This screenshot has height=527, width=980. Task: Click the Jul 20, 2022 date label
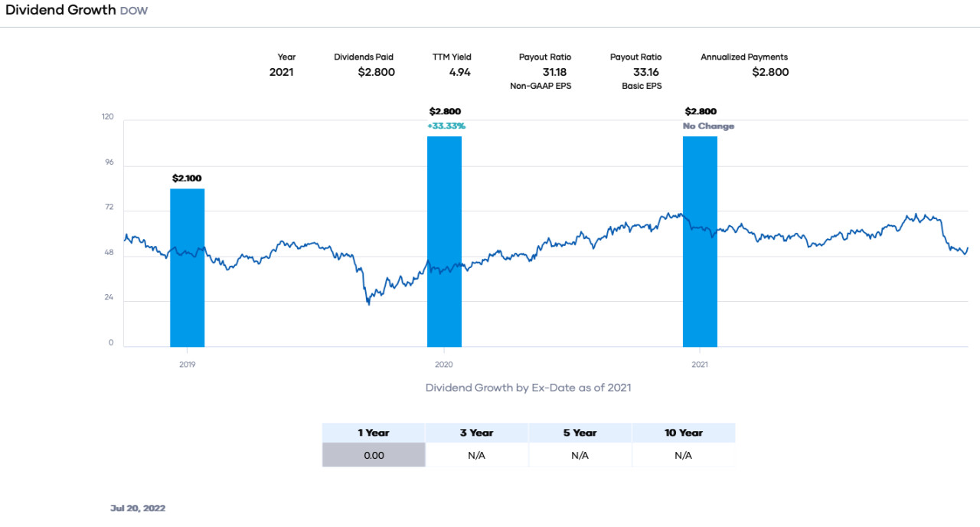click(138, 508)
